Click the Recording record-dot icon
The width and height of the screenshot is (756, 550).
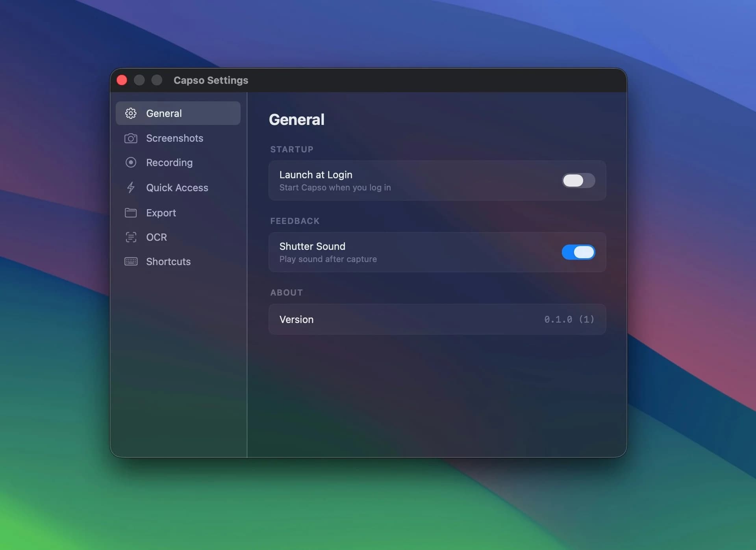(x=130, y=162)
